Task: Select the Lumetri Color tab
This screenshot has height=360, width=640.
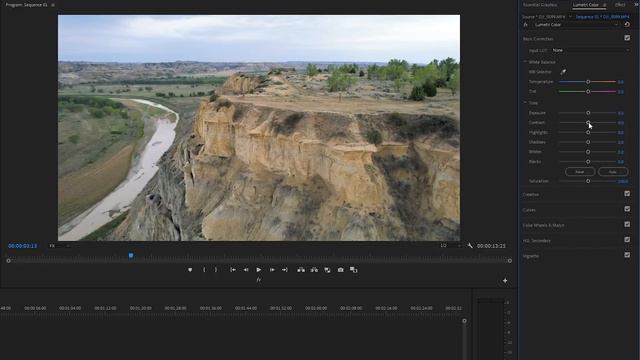Action: tap(585, 5)
